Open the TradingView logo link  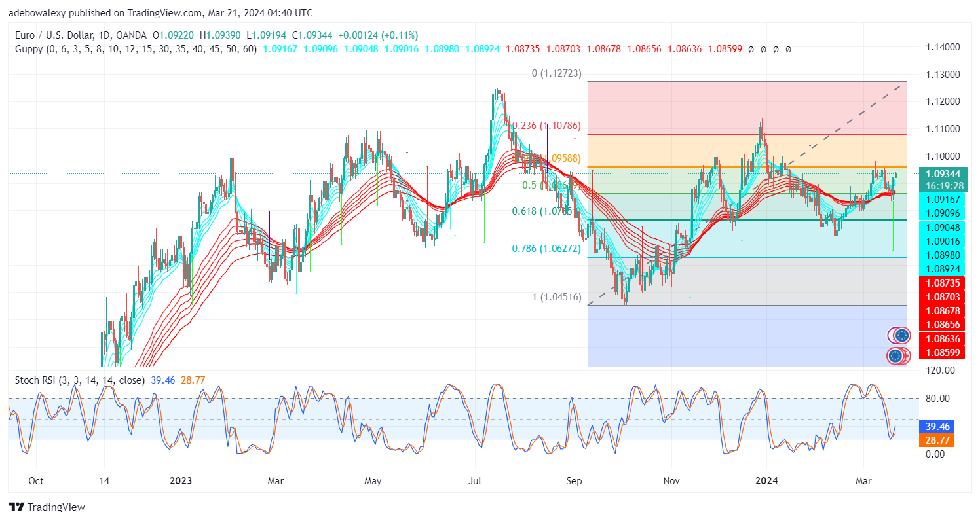47,507
